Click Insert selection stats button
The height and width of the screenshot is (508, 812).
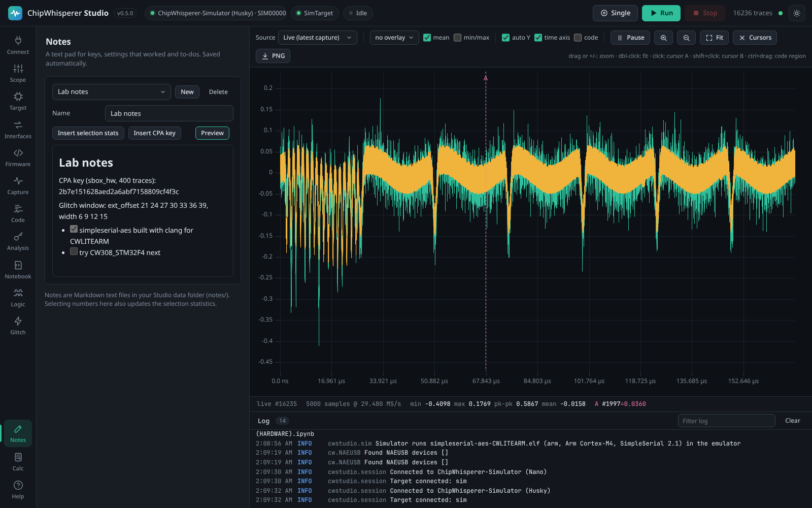click(x=88, y=133)
